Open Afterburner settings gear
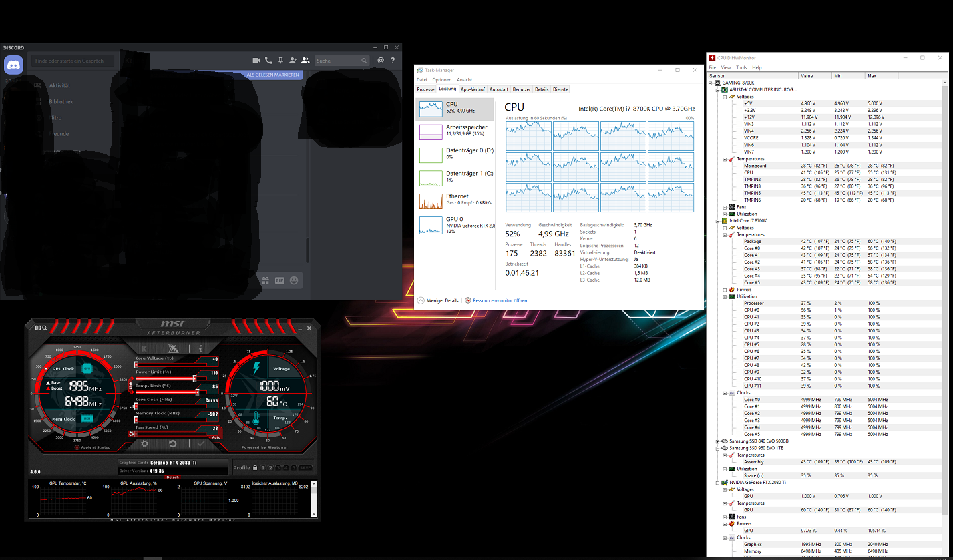Image resolution: width=953 pixels, height=560 pixels. coord(145,444)
